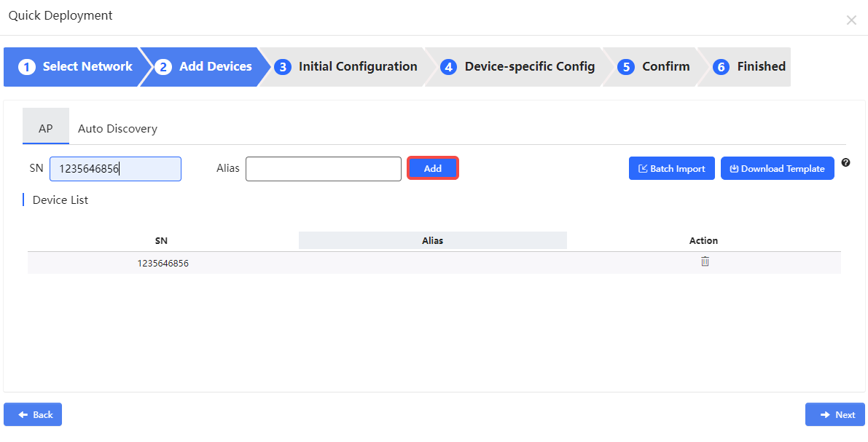Image resolution: width=868 pixels, height=442 pixels.
Task: Focus the Alias input field
Action: (323, 169)
